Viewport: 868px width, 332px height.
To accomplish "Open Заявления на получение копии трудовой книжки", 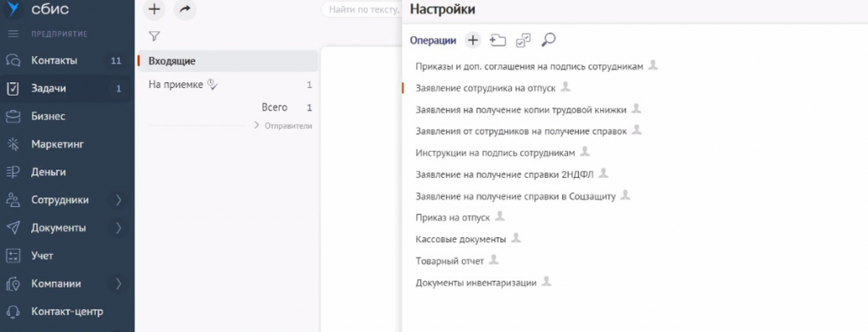I will 521,110.
